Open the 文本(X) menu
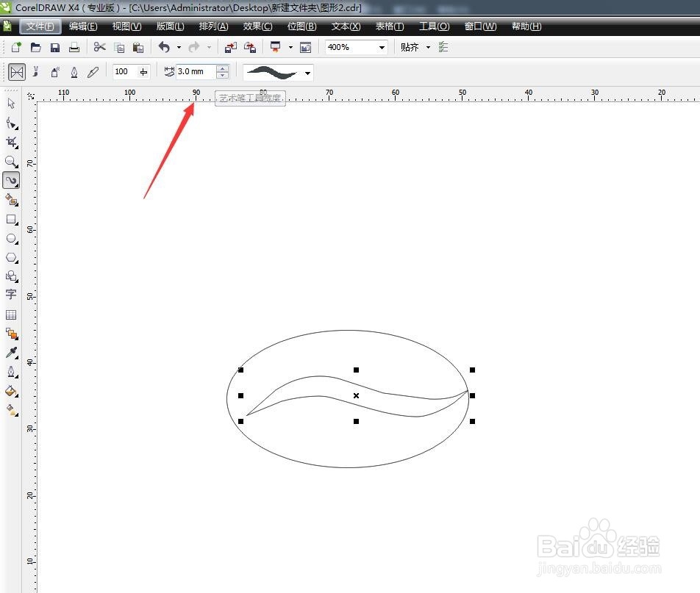Image resolution: width=700 pixels, height=593 pixels. (x=346, y=26)
